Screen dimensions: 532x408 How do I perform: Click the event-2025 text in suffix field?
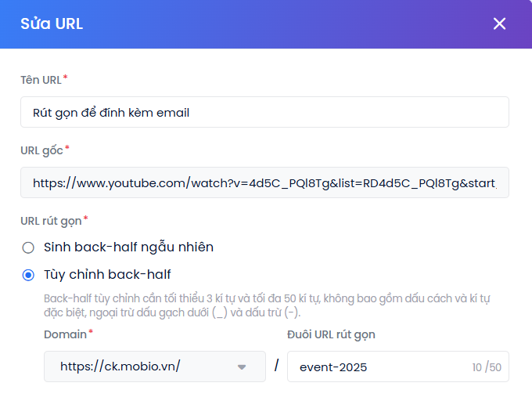(x=333, y=367)
